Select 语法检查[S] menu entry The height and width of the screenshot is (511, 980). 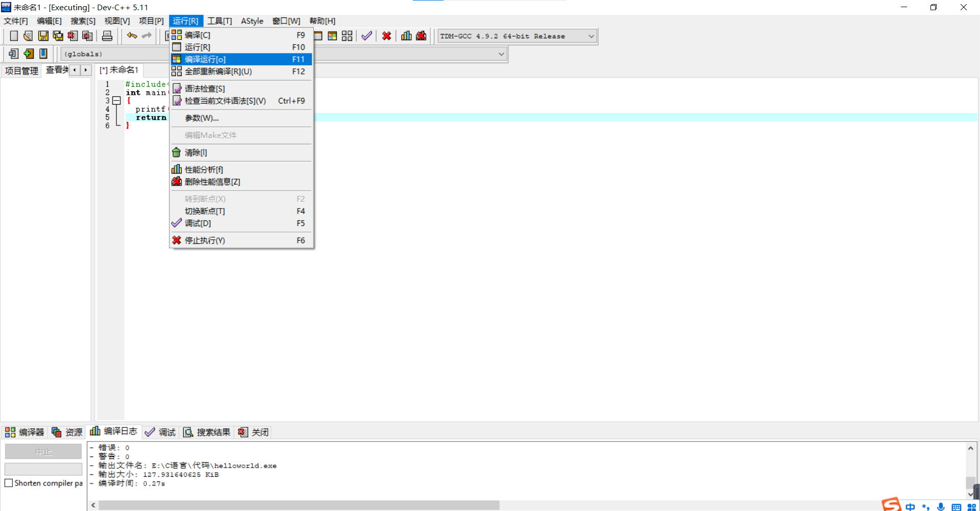click(x=241, y=89)
